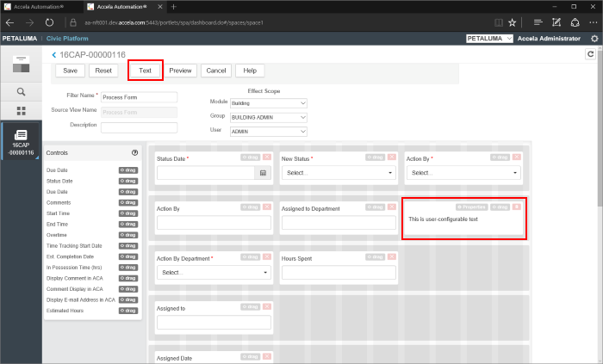Click the Preview button

(180, 71)
